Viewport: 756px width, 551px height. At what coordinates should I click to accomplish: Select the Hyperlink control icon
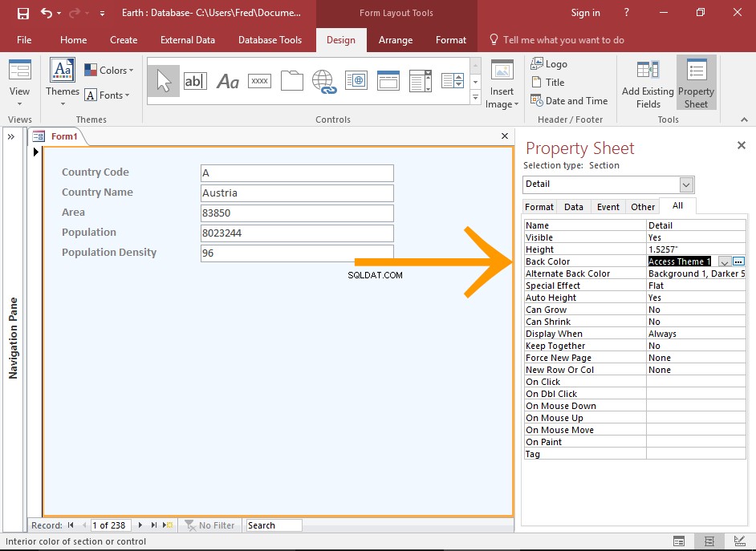[324, 81]
